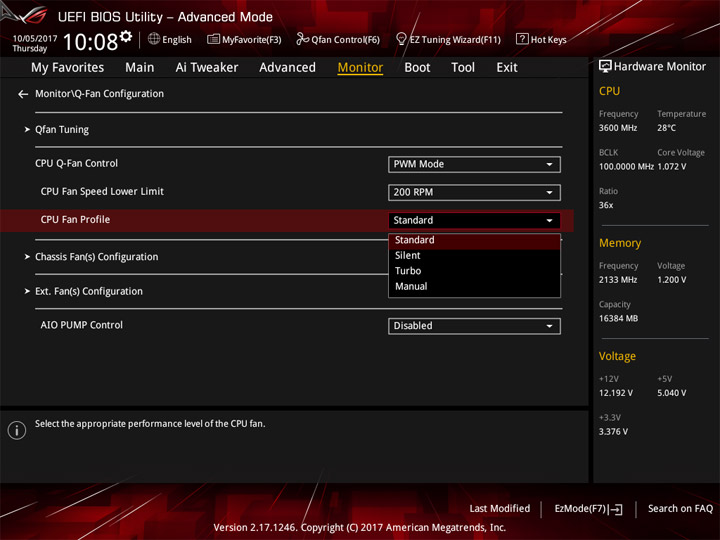The height and width of the screenshot is (540, 720).
Task: Click the 10:08 clock display
Action: click(90, 42)
